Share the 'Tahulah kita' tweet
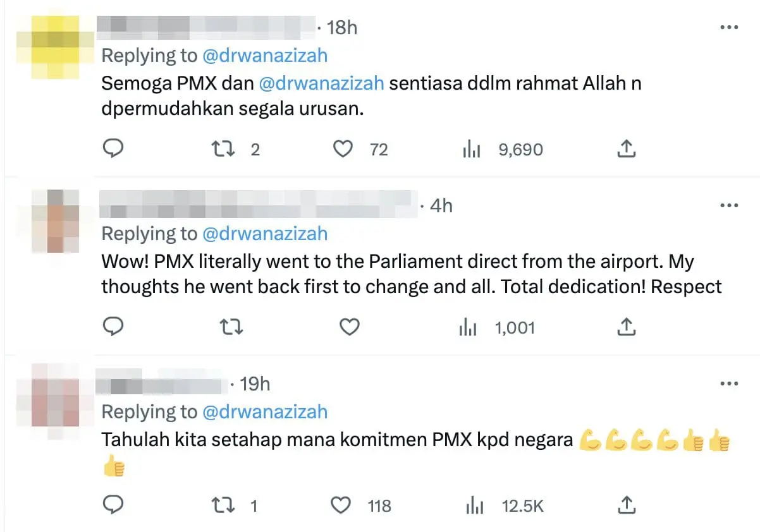Viewport: 760px width, 532px height. coord(625,505)
